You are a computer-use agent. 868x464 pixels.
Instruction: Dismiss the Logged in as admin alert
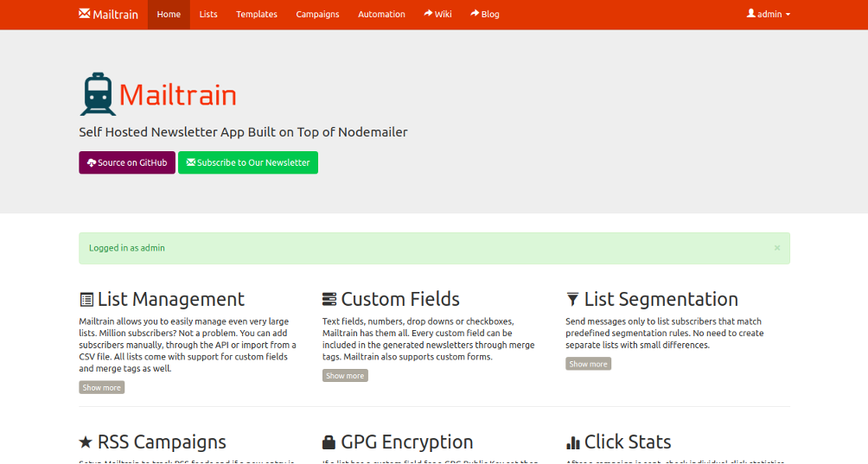point(777,248)
